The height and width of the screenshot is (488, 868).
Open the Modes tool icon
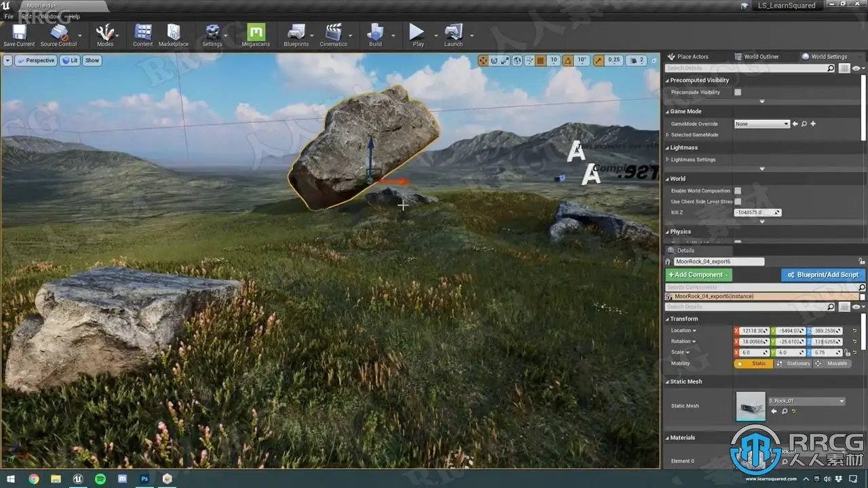[104, 33]
